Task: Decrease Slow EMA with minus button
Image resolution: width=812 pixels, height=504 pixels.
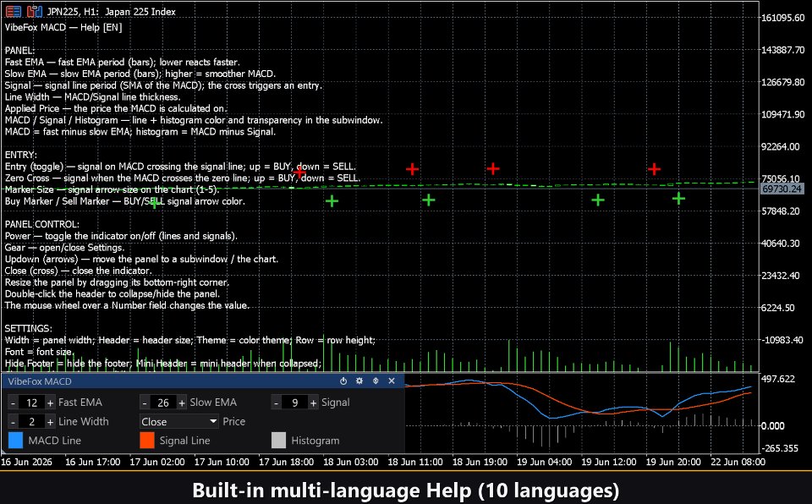Action: tap(145, 403)
